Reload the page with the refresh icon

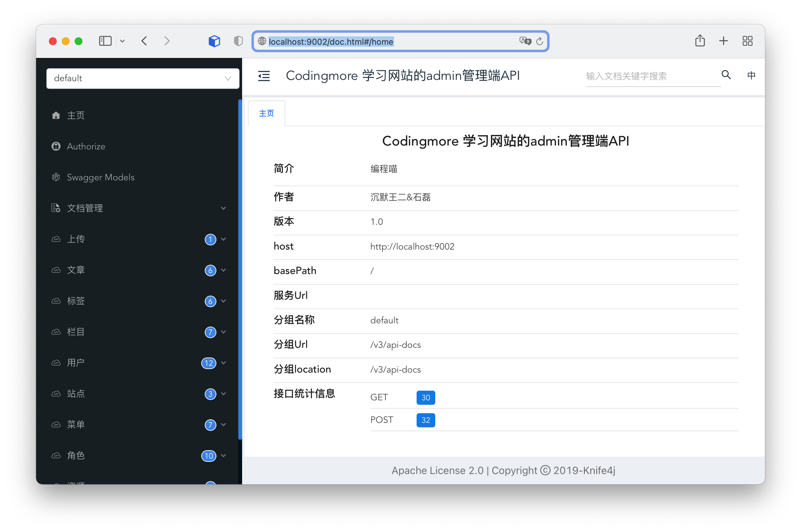[x=540, y=42]
